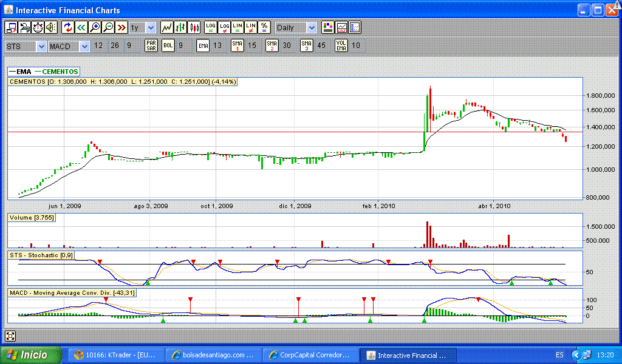Viewport: 622px width, 364px height.
Task: Click the zoom out magnifier icon
Action: [x=108, y=28]
